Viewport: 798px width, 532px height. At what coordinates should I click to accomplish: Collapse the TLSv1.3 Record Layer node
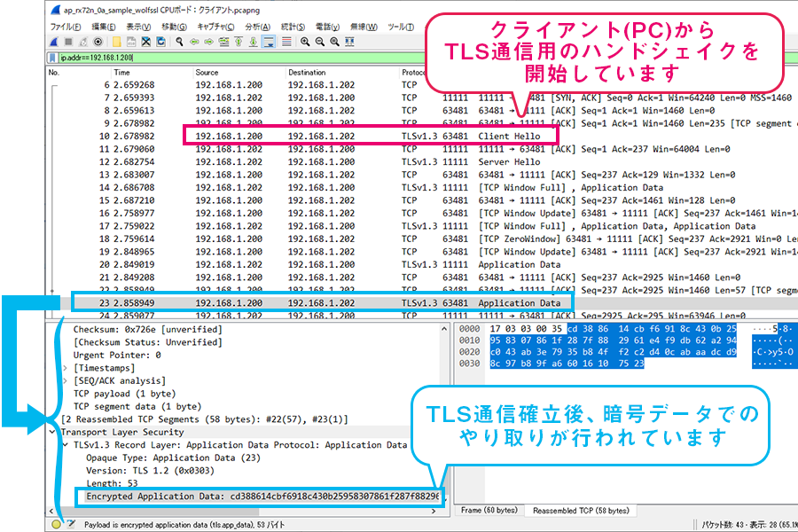65,444
